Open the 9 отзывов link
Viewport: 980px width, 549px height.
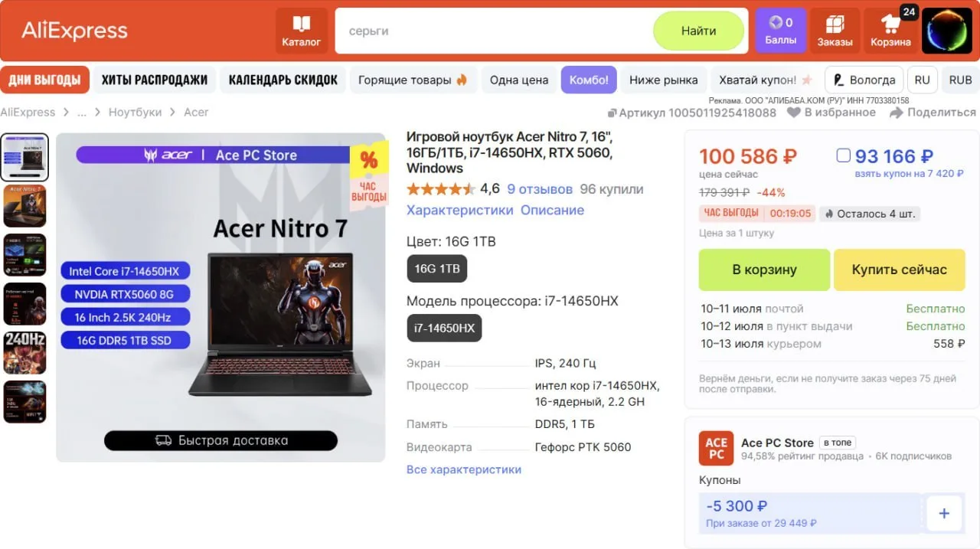click(x=540, y=189)
